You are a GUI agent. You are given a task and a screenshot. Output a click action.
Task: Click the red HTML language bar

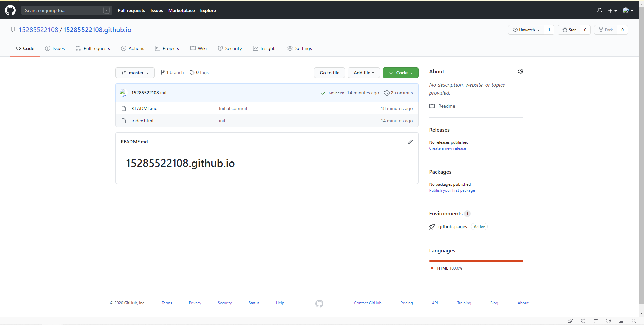[476, 261]
